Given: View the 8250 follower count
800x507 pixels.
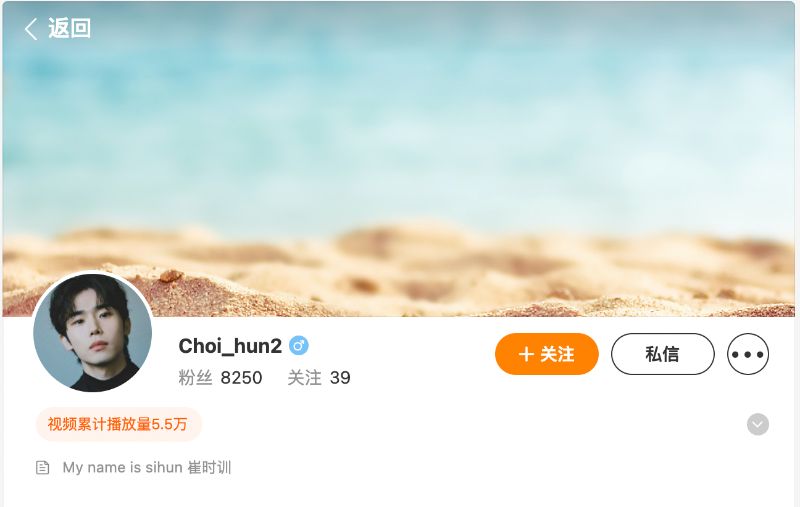Looking at the screenshot, I should click(x=241, y=378).
